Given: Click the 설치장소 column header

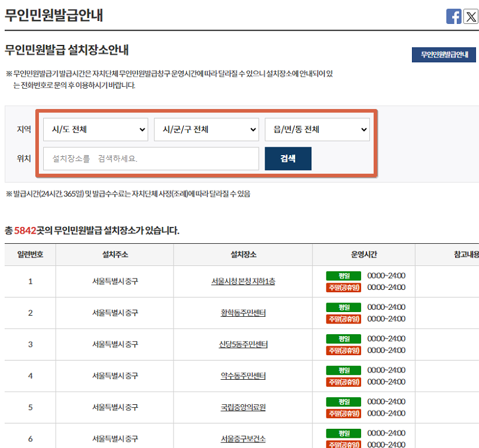Looking at the screenshot, I should tap(243, 255).
